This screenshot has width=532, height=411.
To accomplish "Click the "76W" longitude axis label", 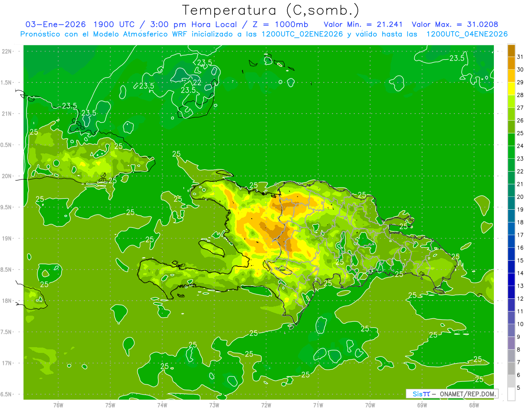I will 58,405.
